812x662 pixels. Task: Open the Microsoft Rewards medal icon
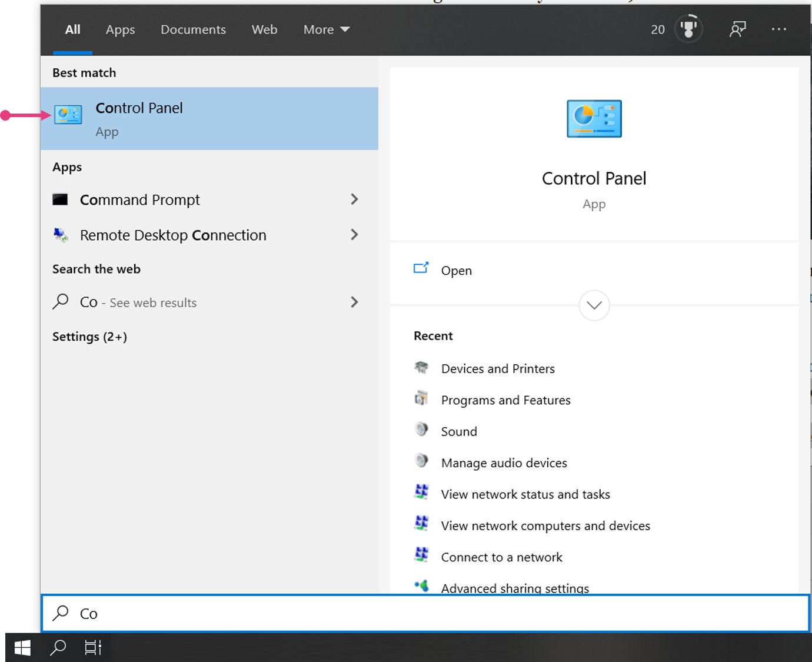(688, 29)
